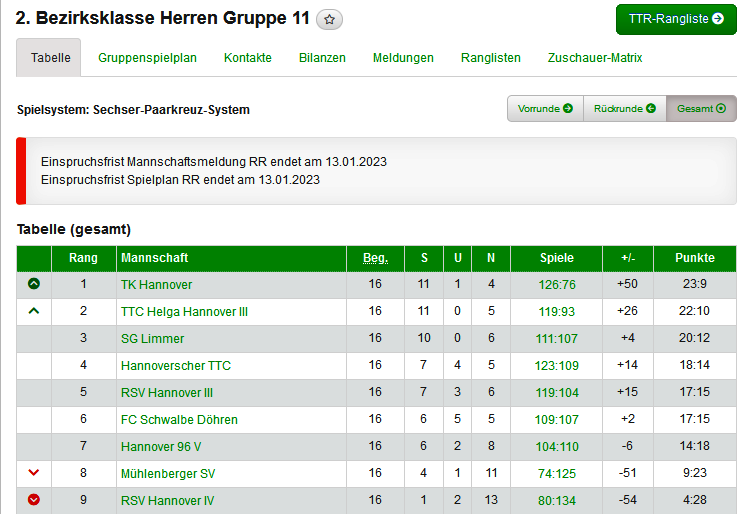Click the Hannoverscher TTC team link

click(x=175, y=365)
